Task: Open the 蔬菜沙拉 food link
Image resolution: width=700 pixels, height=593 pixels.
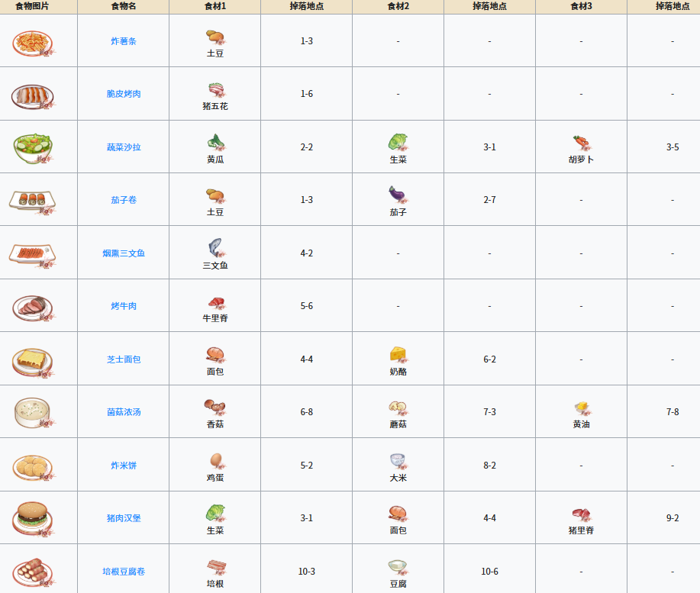Action: [123, 147]
